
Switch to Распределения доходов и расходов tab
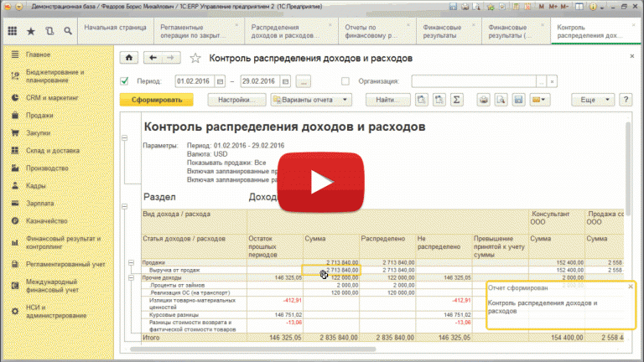(x=291, y=31)
